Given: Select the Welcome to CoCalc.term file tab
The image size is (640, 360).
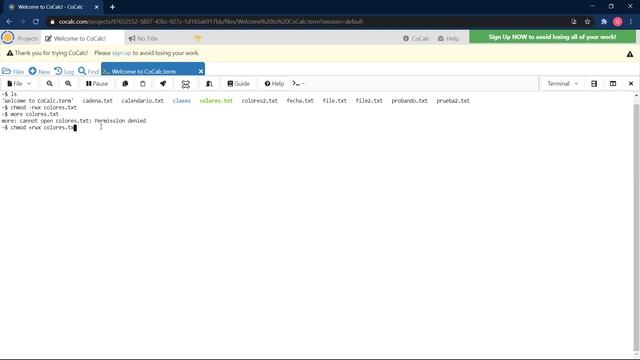Looking at the screenshot, I should [144, 71].
